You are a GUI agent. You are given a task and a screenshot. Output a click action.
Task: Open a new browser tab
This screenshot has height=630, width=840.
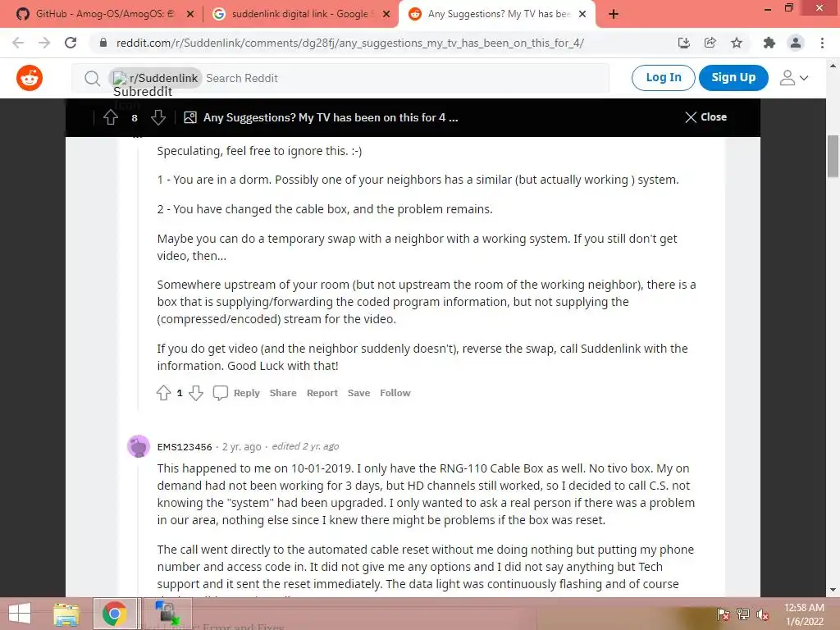click(614, 15)
